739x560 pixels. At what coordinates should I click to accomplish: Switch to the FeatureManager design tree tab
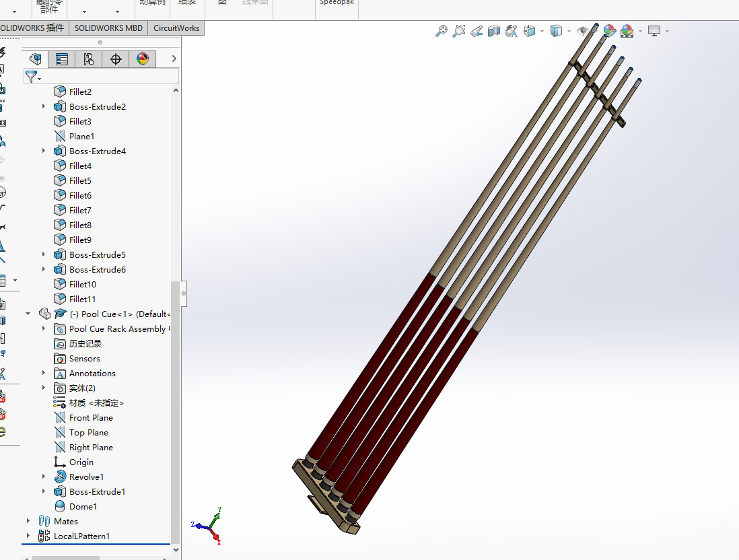(x=36, y=59)
